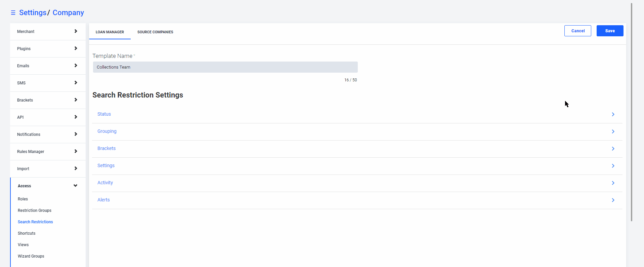
Task: Select Wizard Groups under Access
Action: pyautogui.click(x=31, y=256)
